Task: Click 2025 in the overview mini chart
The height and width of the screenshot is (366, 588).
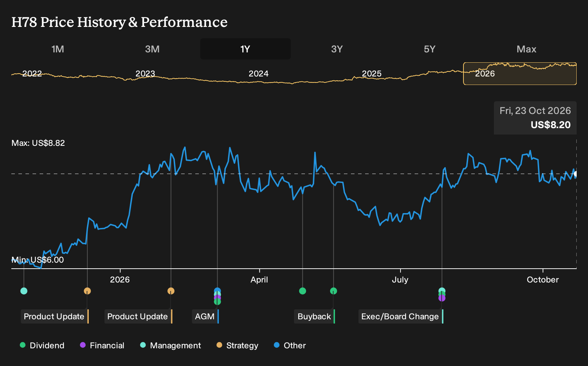Action: click(371, 74)
